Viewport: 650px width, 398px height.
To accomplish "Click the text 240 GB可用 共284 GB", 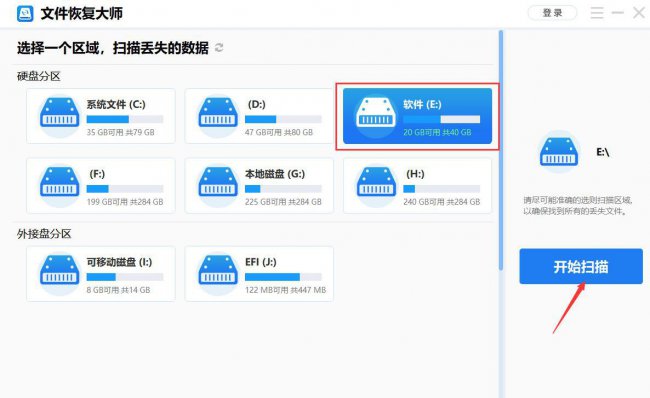I will click(441, 202).
